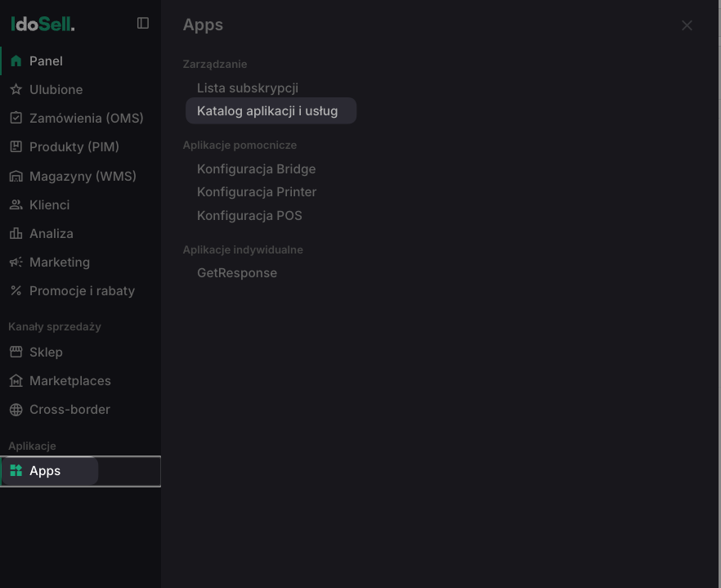Click the Klienci people icon

point(16,204)
